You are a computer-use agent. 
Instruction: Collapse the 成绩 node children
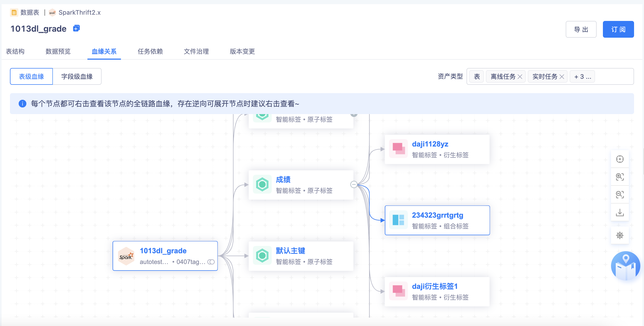point(354,184)
